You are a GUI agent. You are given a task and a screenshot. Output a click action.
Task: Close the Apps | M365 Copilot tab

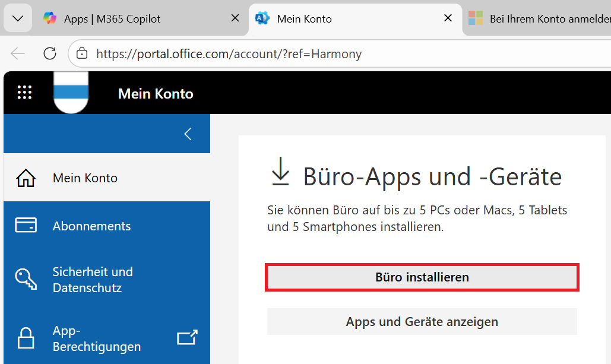coord(235,18)
